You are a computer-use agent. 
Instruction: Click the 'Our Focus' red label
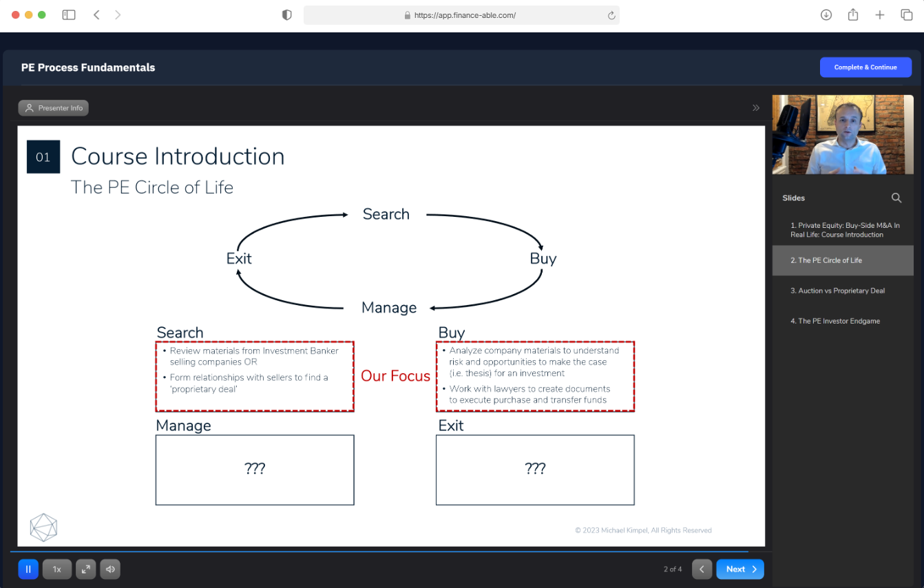click(395, 376)
